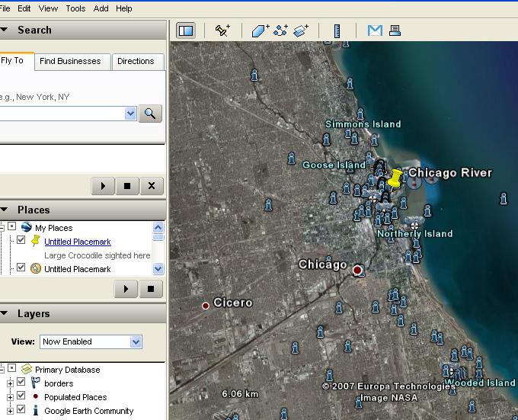Click the red Chicago city marker
This screenshot has height=420, width=518.
(x=357, y=271)
